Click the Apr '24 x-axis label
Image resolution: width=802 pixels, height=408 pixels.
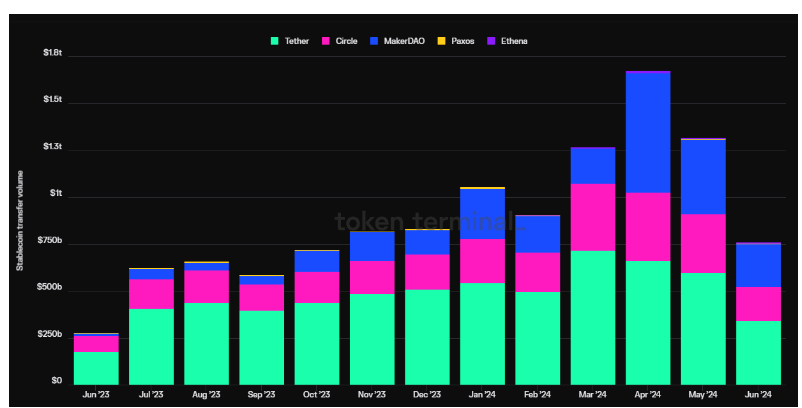pyautogui.click(x=648, y=394)
